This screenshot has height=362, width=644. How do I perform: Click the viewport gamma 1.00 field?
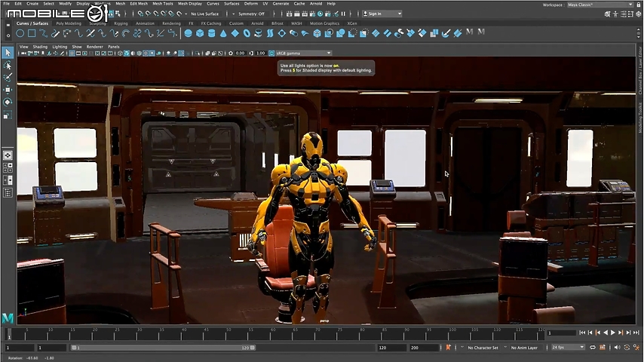[x=260, y=54]
